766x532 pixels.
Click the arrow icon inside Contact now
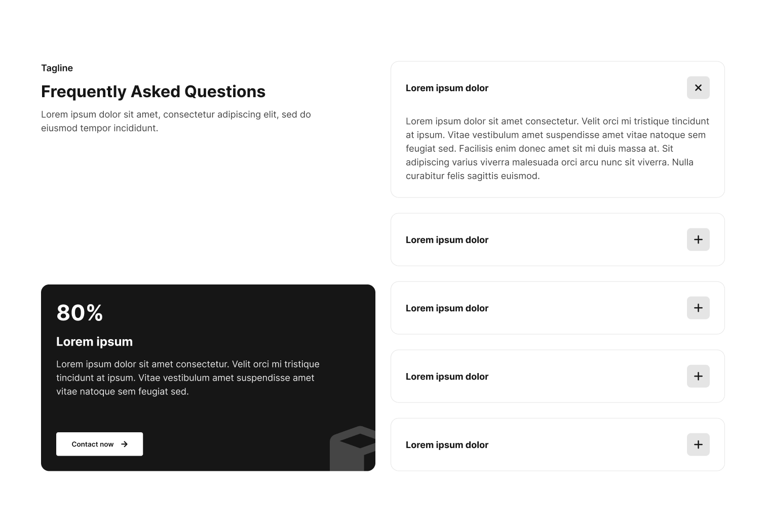click(124, 444)
